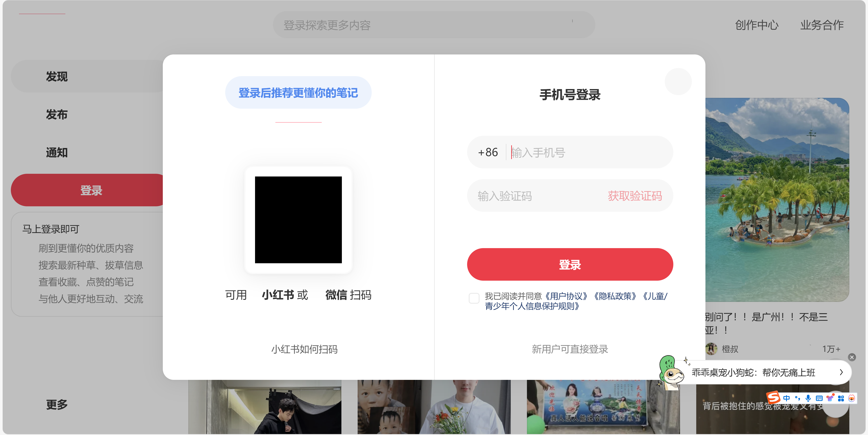868x435 pixels.
Task: Click 获取验证码 to request a code
Action: [x=634, y=196]
